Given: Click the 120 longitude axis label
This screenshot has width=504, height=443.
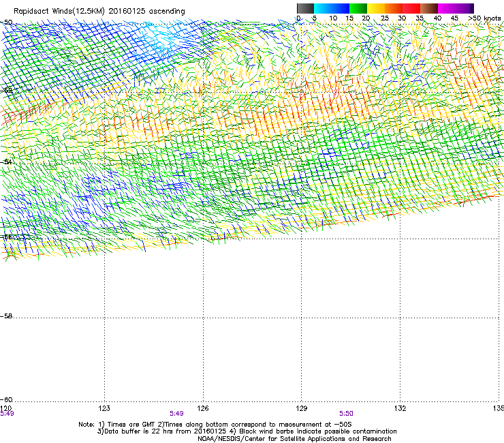Looking at the screenshot, I should 5,408.
